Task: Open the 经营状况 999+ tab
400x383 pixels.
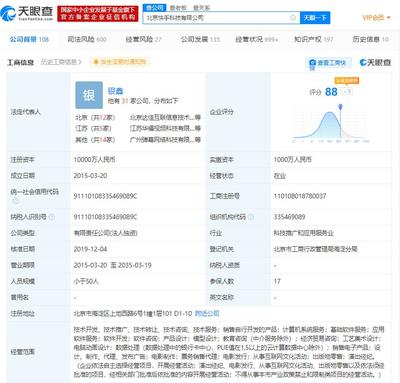Action: 257,39
